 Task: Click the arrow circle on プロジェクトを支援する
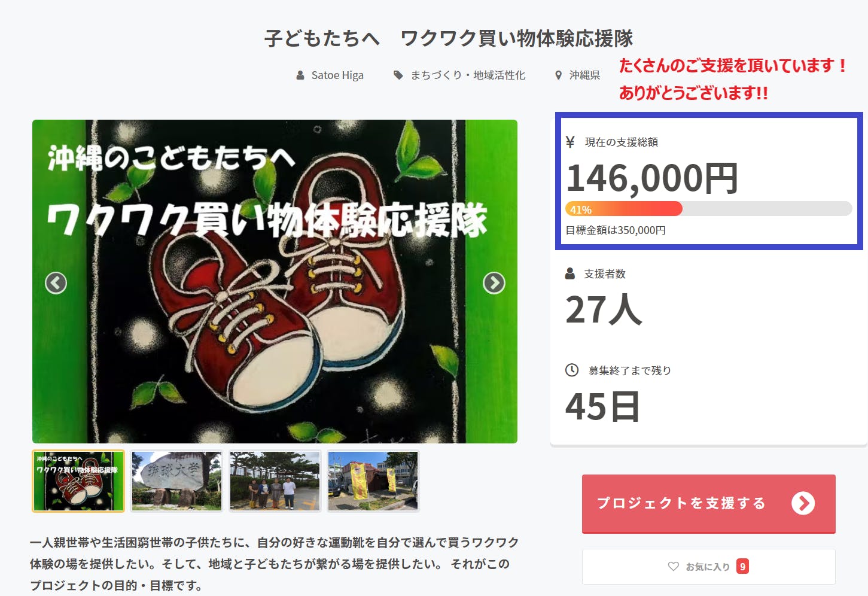(803, 503)
